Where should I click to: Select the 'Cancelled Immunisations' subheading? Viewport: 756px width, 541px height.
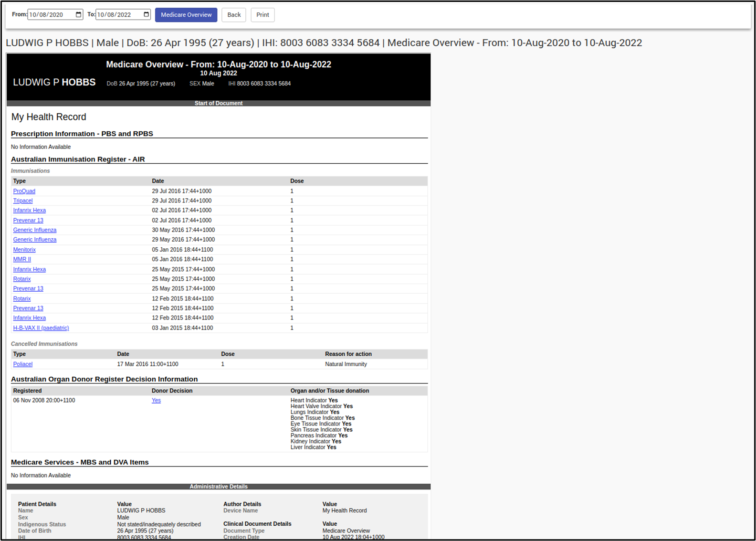[x=44, y=344]
